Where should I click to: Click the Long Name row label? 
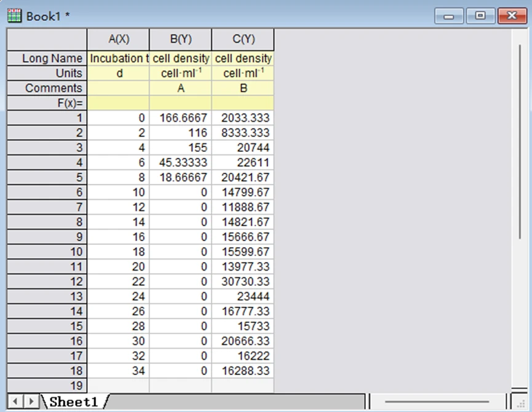coord(47,58)
